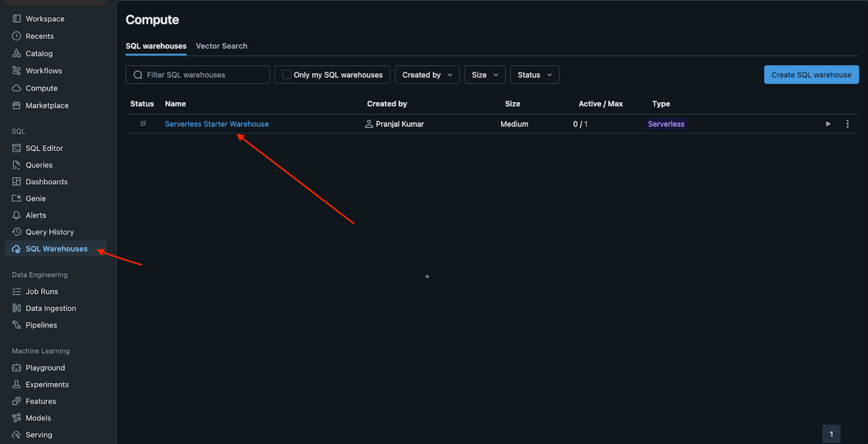Select the Data Ingestion menu label
This screenshot has width=868, height=444.
(x=51, y=308)
